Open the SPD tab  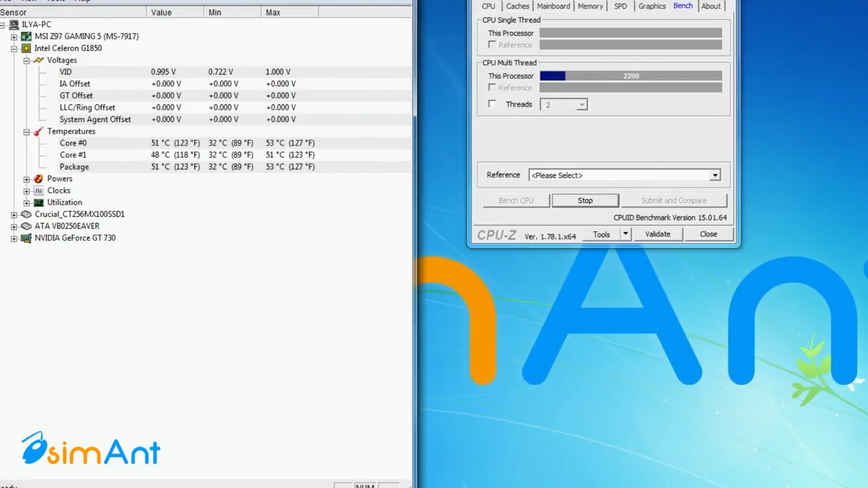click(620, 6)
